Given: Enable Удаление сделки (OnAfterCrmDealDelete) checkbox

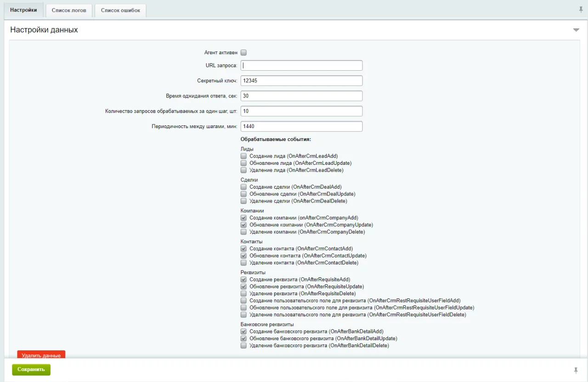Looking at the screenshot, I should (x=243, y=201).
